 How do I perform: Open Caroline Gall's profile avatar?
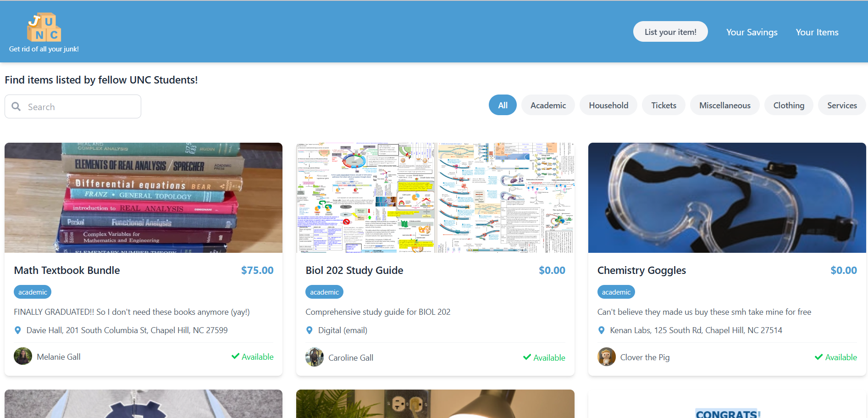click(x=315, y=357)
